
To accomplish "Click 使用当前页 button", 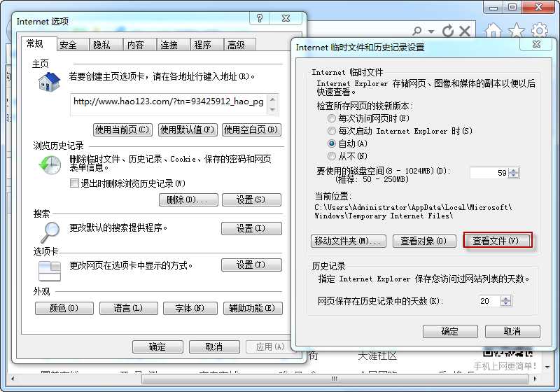I will click(x=122, y=129).
